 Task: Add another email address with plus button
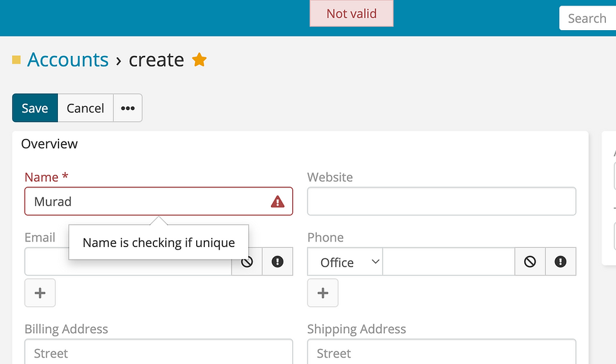point(40,293)
